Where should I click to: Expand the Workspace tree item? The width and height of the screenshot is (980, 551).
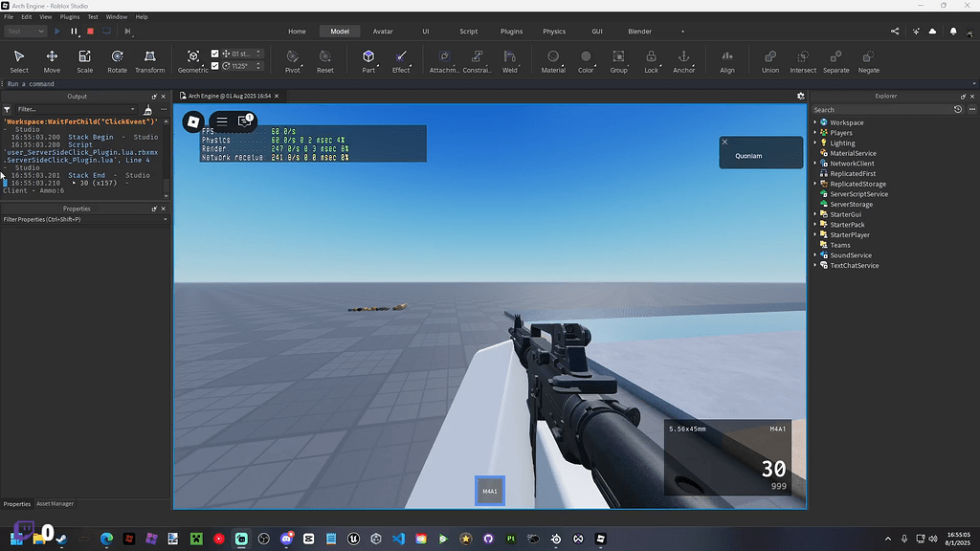(x=815, y=122)
